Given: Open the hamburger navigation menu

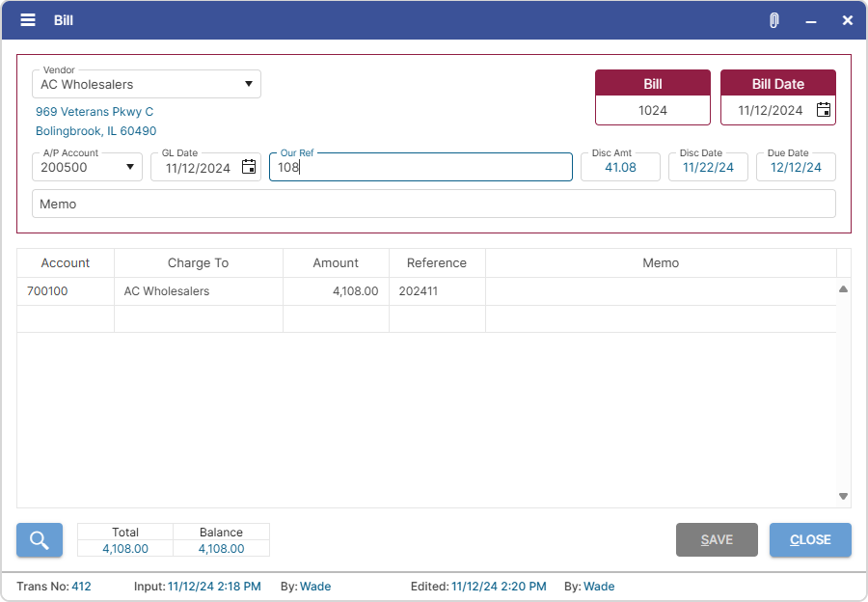Looking at the screenshot, I should point(27,19).
